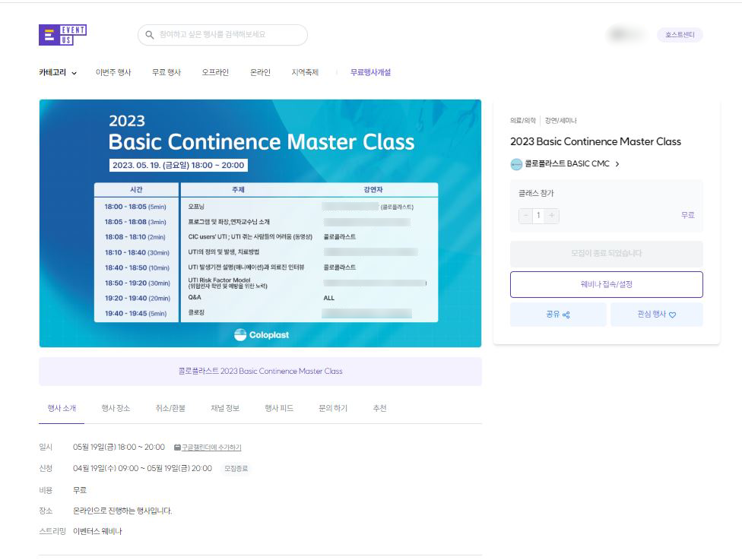742x560 pixels.
Task: Add to 관심 행사 with heart button
Action: tap(656, 314)
